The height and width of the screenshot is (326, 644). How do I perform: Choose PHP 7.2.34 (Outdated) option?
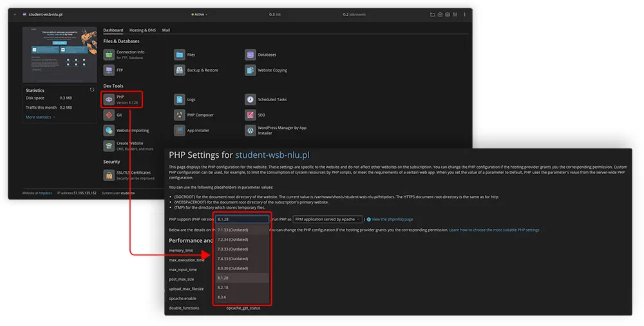pyautogui.click(x=242, y=239)
